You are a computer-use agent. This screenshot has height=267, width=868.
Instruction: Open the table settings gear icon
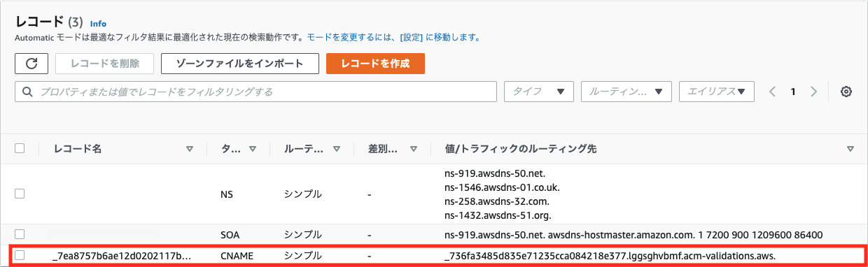pyautogui.click(x=846, y=92)
